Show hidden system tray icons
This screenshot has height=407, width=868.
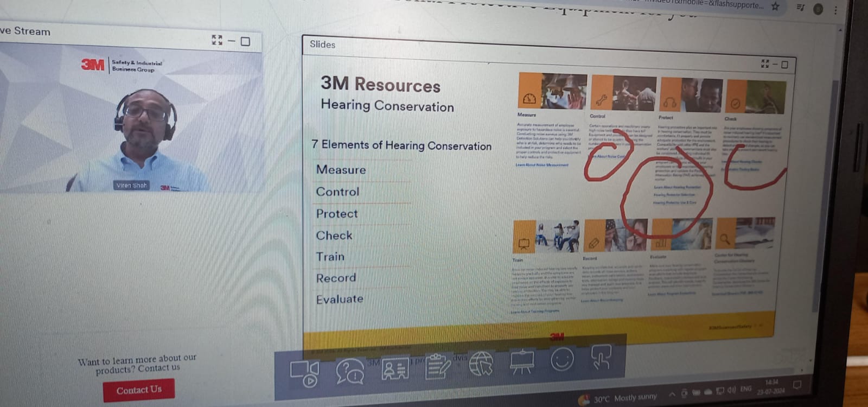coord(672,394)
